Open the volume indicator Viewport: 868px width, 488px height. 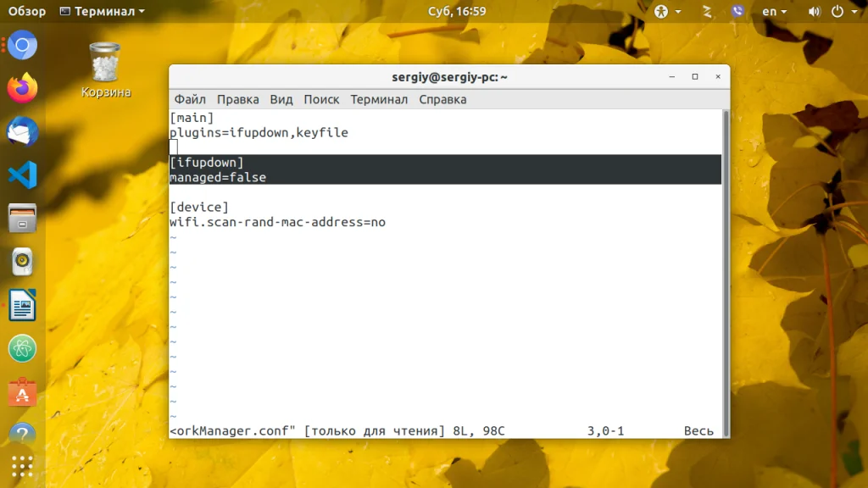(814, 11)
